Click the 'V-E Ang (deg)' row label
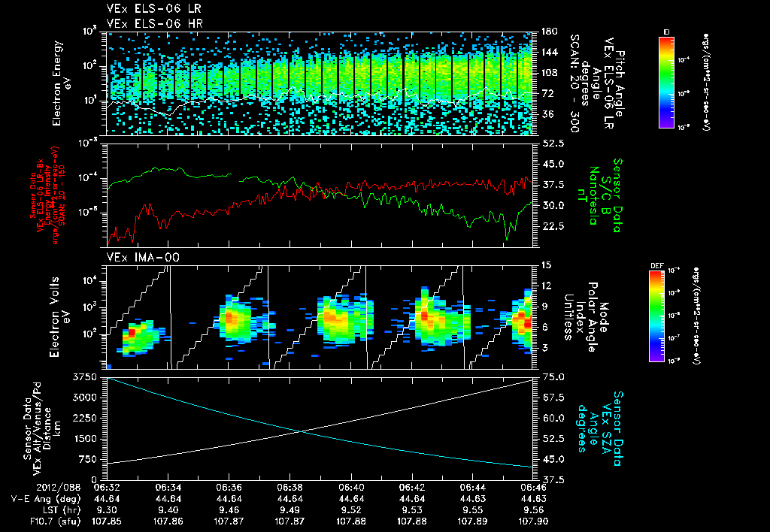The image size is (770, 532). 46,499
